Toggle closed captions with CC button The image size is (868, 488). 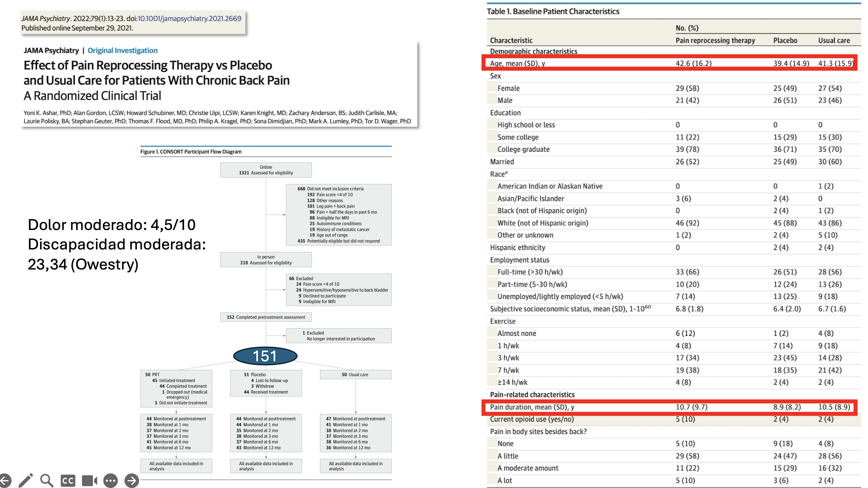coord(68,481)
